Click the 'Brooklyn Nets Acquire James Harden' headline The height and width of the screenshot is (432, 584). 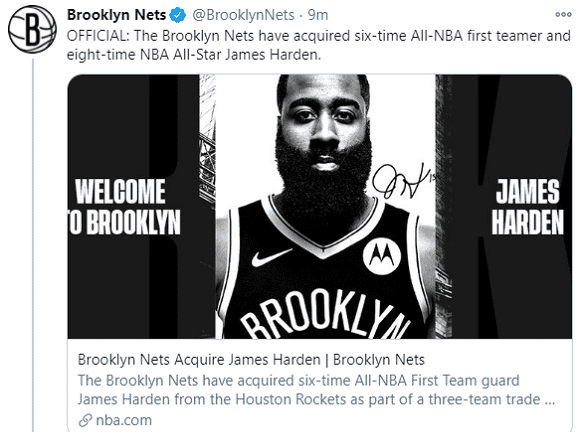pos(251,360)
